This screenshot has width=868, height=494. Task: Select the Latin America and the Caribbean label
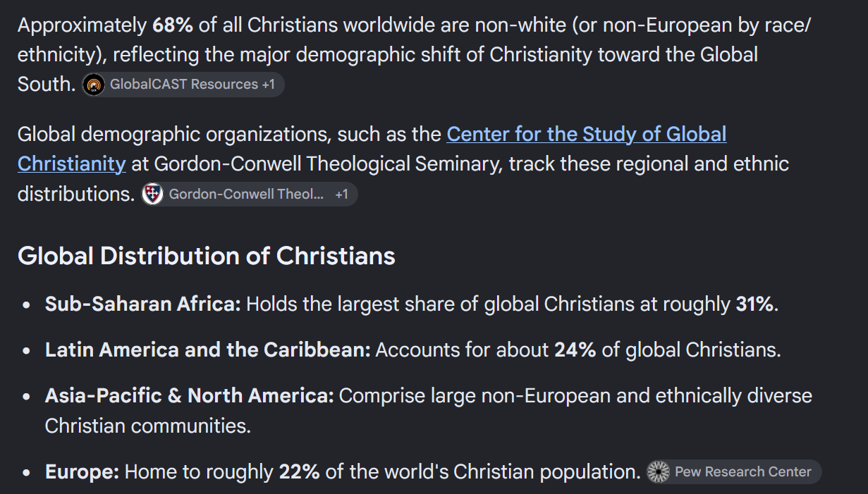pos(208,350)
